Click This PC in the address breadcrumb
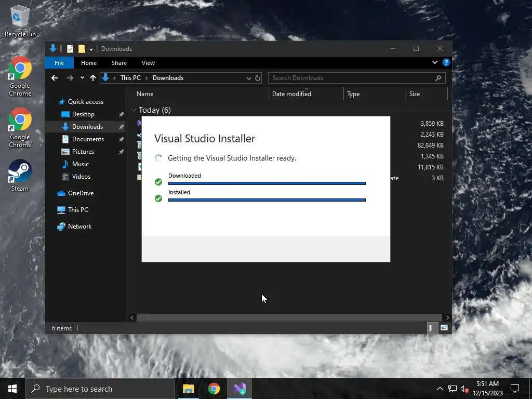532x399 pixels. click(x=130, y=78)
